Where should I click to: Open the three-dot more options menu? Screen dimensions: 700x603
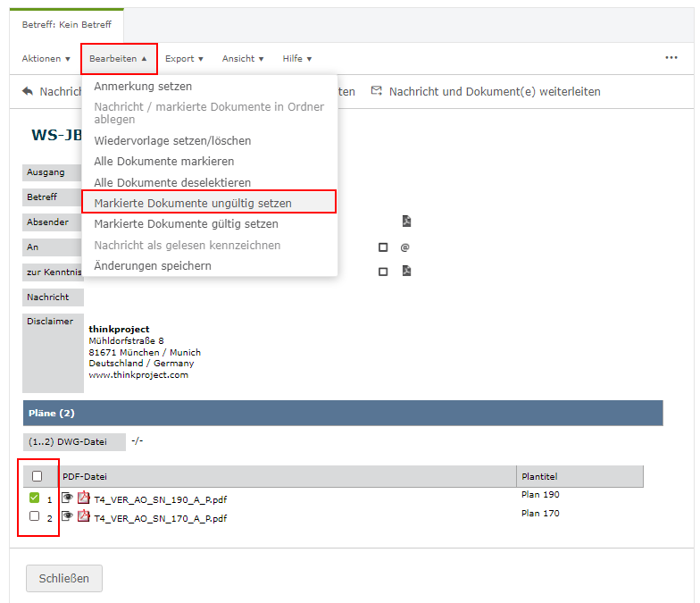click(671, 58)
